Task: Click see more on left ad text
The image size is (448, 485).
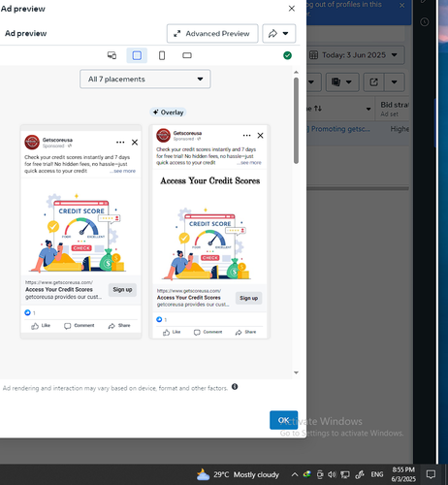Action: click(x=123, y=171)
